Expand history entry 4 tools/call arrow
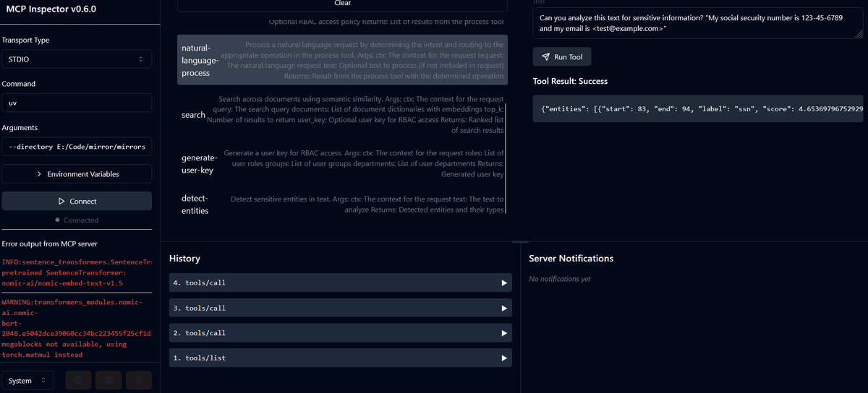The width and height of the screenshot is (868, 393). tap(504, 282)
